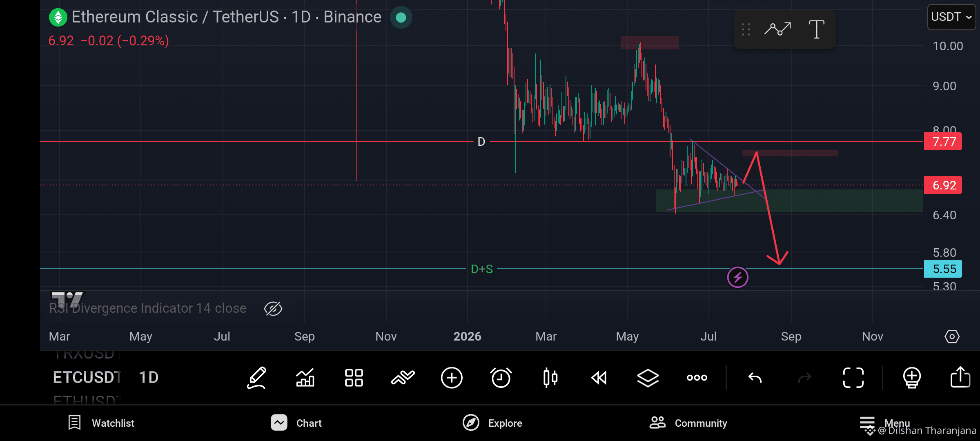Open the indicator templates lines icon
This screenshot has width=980, height=441.
(403, 378)
